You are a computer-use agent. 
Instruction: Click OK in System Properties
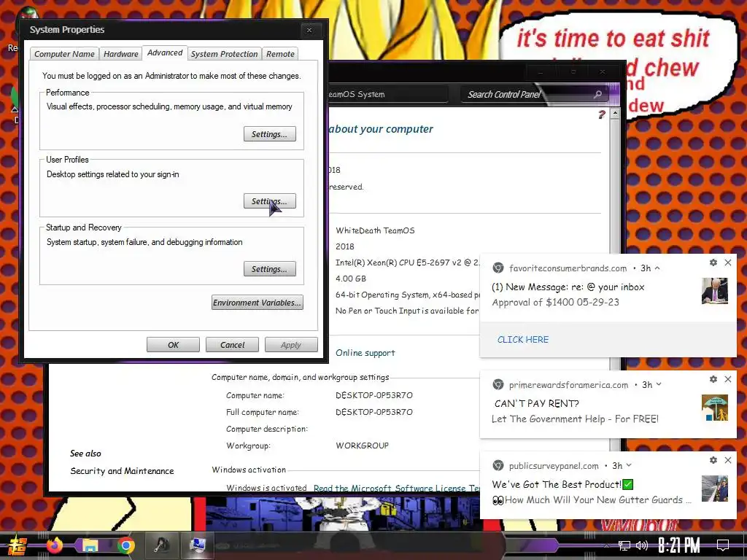tap(173, 345)
